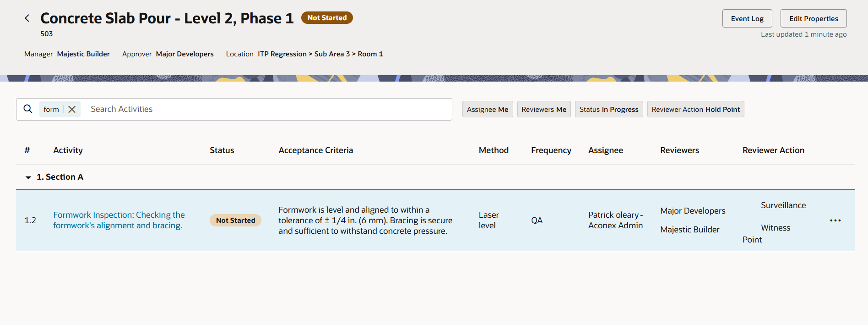
Task: Click the Edit Properties button
Action: [x=813, y=18]
